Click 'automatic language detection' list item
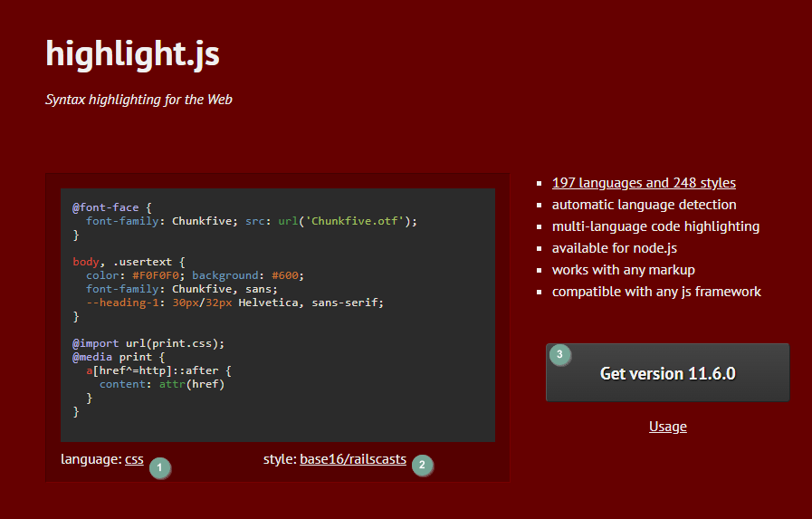This screenshot has width=812, height=519. [644, 205]
